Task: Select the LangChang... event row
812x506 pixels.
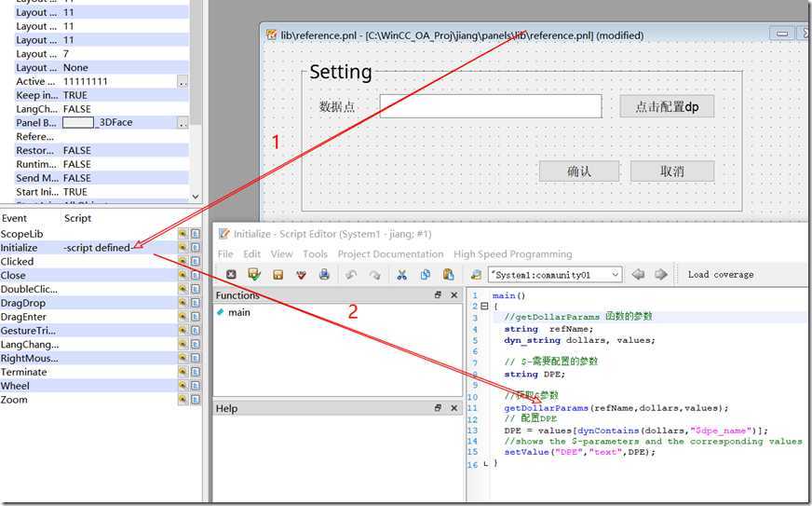Action: click(x=101, y=344)
